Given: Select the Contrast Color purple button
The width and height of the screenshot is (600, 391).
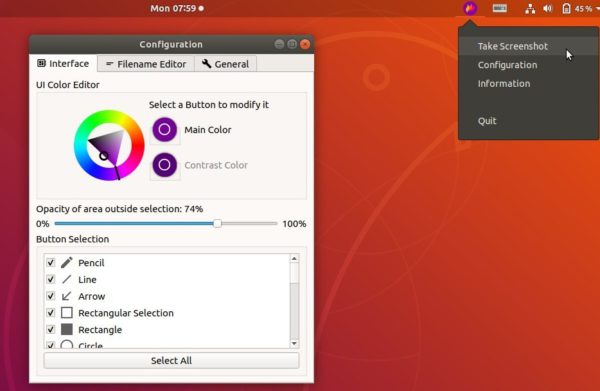Looking at the screenshot, I should (x=165, y=165).
